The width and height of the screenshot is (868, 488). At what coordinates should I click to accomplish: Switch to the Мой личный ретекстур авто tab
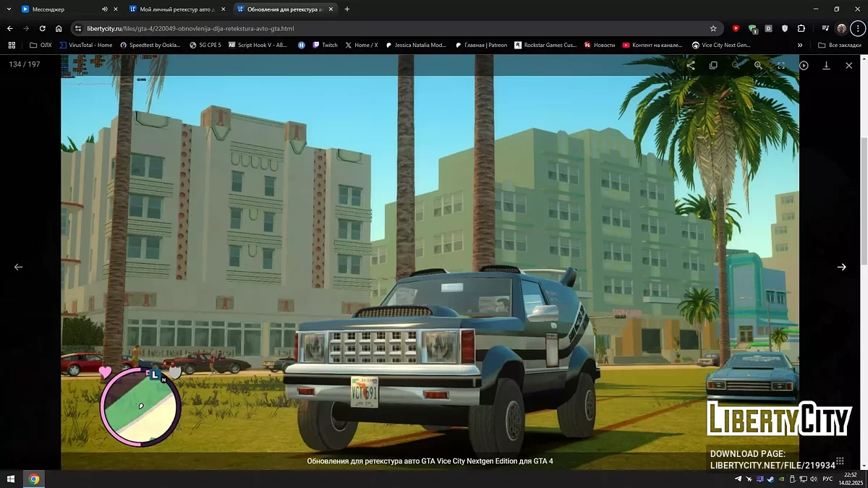coord(174,9)
